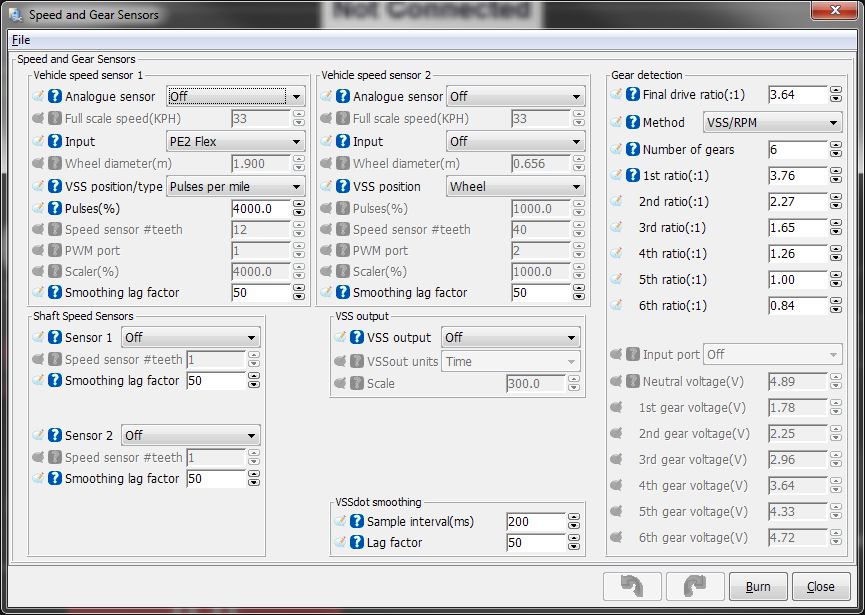Adjust VSS1 Pulses(%) spinner arrows
Screen dimensions: 865x615
click(x=298, y=208)
